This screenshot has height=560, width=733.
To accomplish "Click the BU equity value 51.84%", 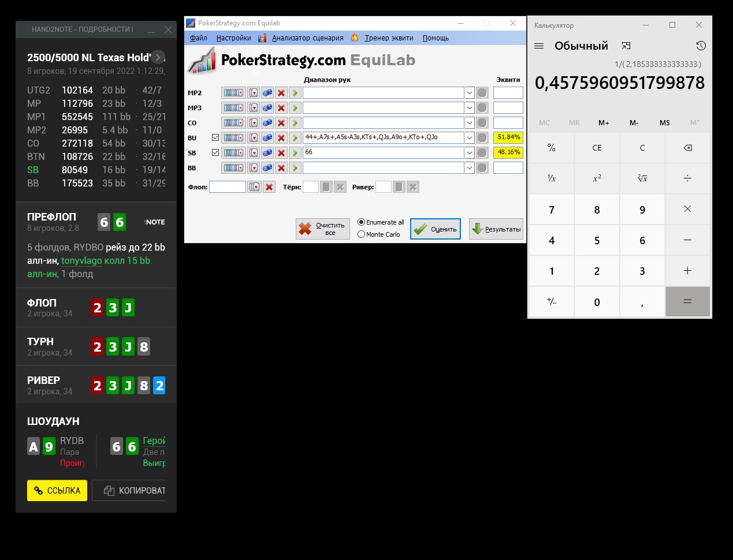I will [x=508, y=137].
